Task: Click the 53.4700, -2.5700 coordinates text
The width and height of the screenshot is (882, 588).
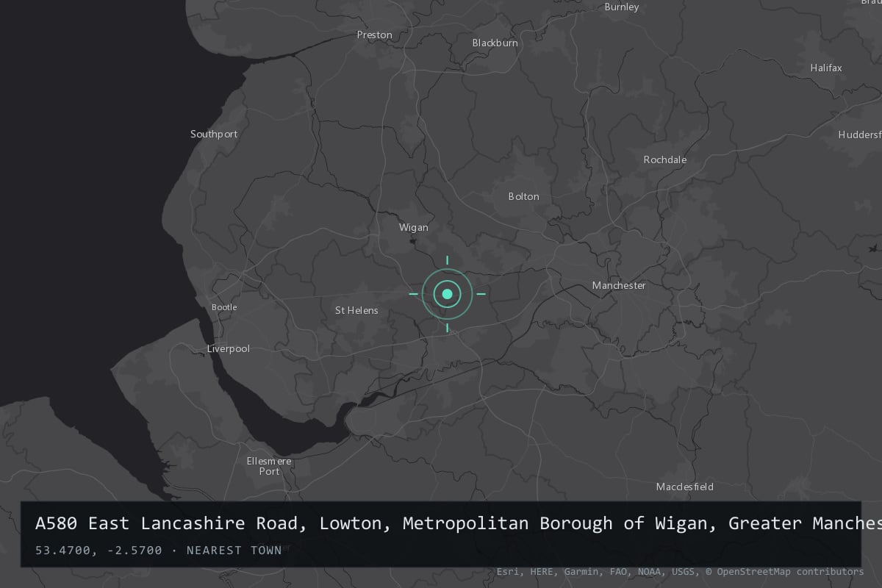Action: [x=98, y=550]
